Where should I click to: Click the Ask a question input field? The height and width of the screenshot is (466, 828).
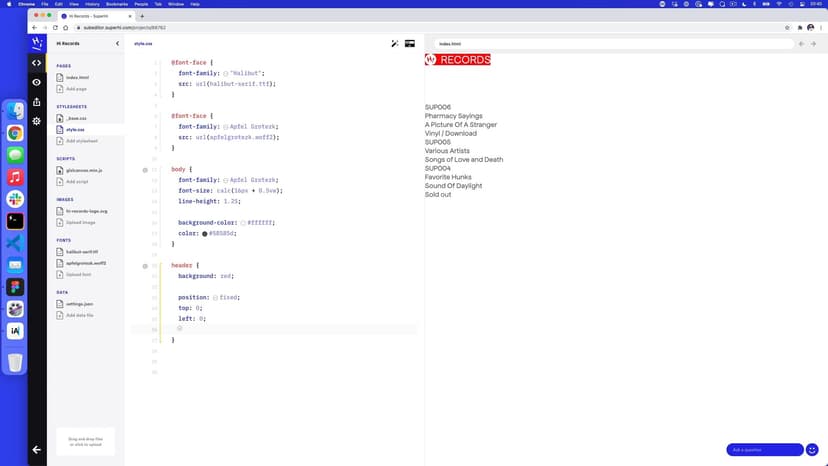(764, 450)
